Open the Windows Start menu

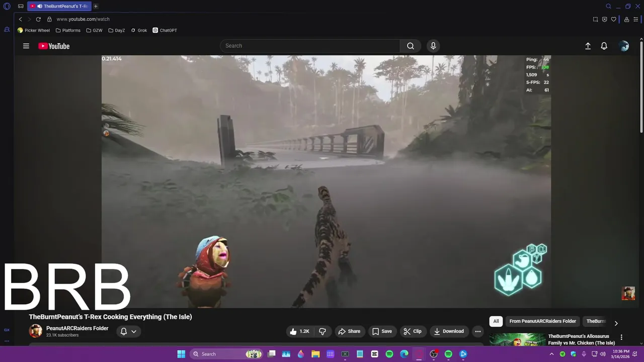pyautogui.click(x=181, y=354)
